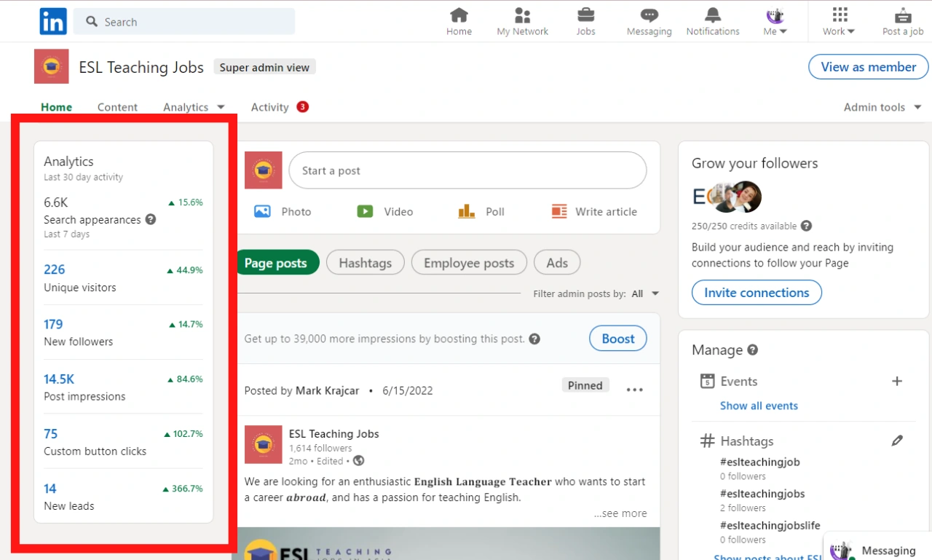Open the Messaging overlay at bottom
The width and height of the screenshot is (932, 560).
pyautogui.click(x=877, y=550)
